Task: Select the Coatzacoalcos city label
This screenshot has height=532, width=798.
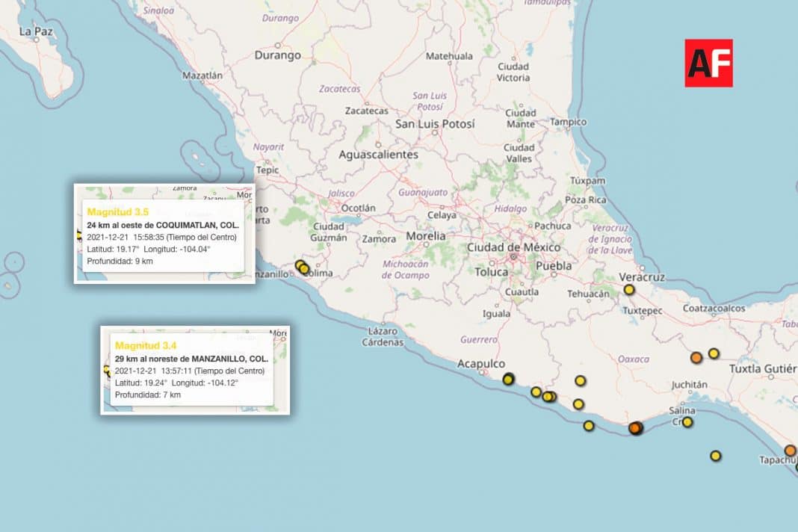Action: [714, 308]
